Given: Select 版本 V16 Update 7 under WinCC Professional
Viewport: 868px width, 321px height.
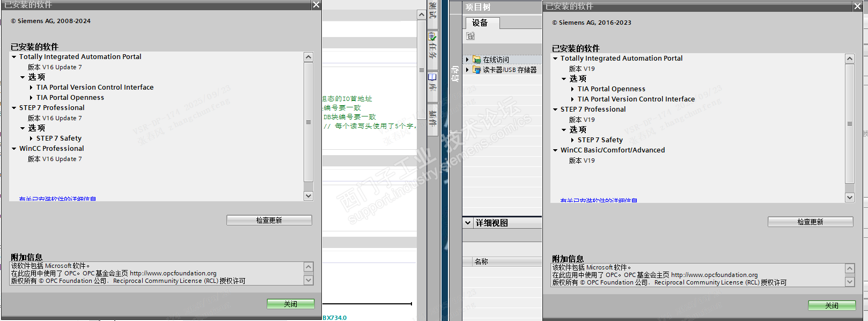Looking at the screenshot, I should [x=55, y=159].
